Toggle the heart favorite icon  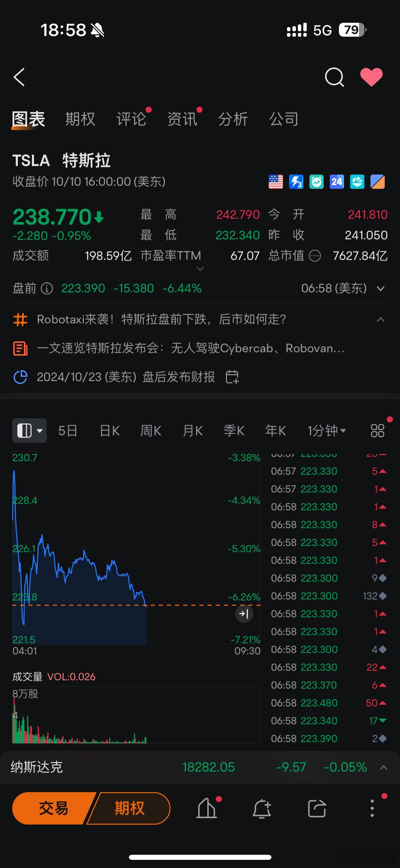click(x=372, y=77)
